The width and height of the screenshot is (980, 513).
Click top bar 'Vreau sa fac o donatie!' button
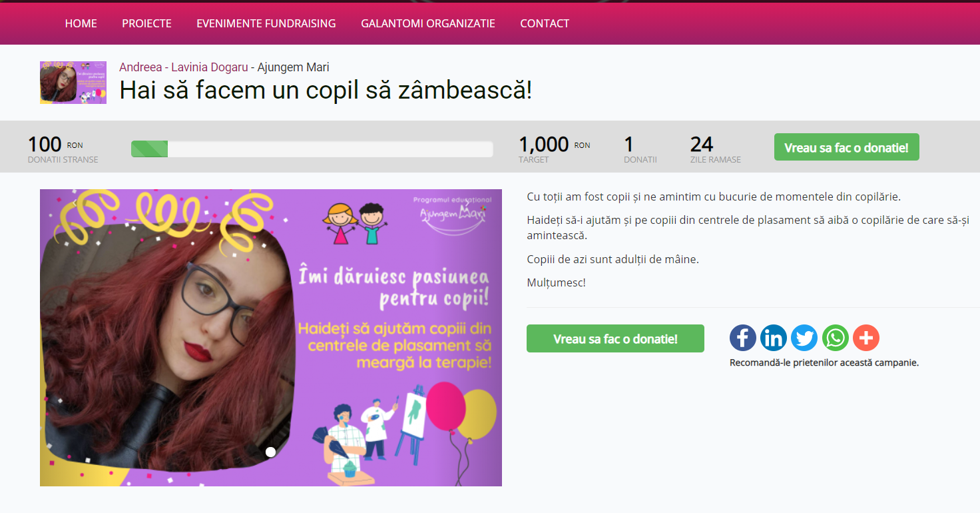(x=846, y=147)
